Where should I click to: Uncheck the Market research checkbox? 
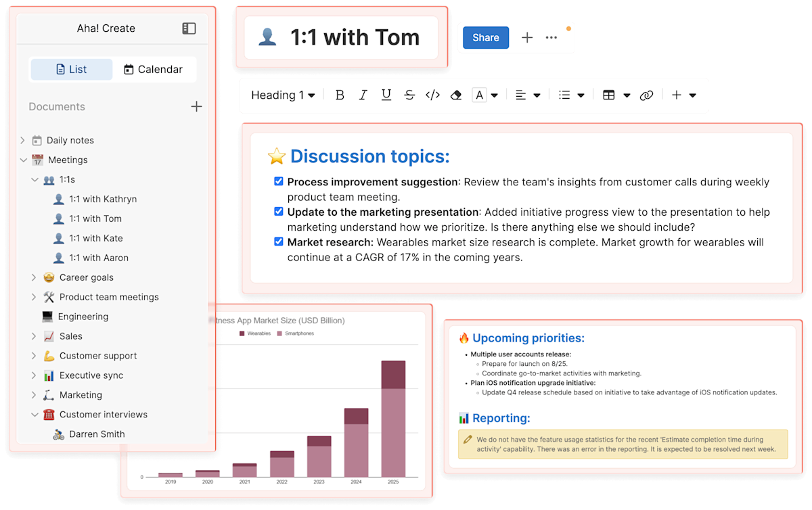coord(279,241)
